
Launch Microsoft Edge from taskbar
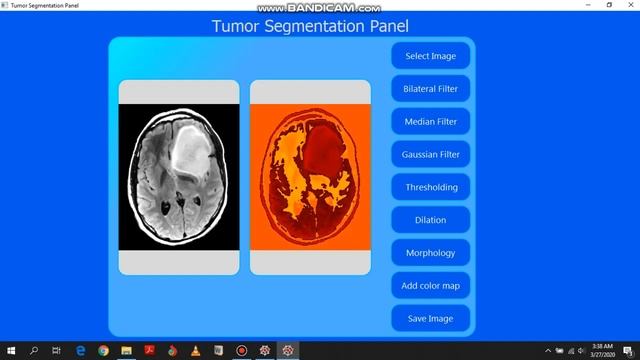[80, 351]
